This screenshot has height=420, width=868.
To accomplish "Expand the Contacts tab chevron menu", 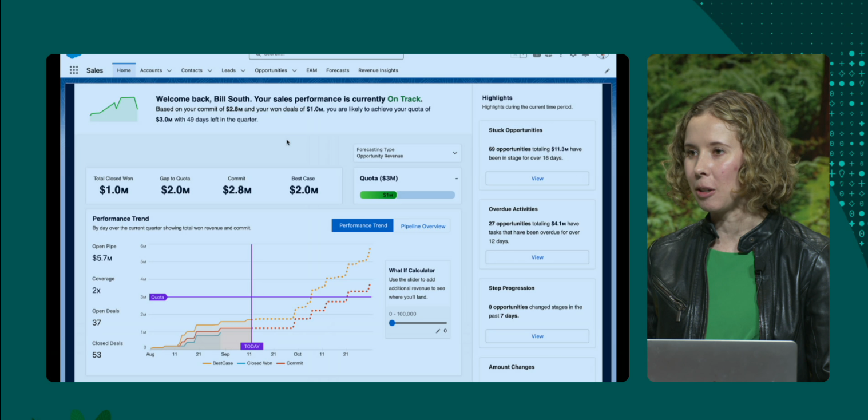I will point(210,71).
